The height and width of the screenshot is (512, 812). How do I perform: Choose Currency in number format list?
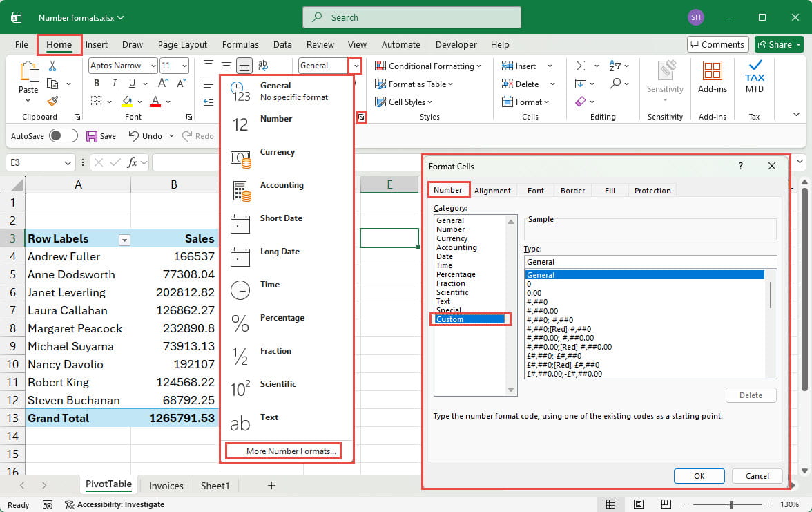pos(287,158)
